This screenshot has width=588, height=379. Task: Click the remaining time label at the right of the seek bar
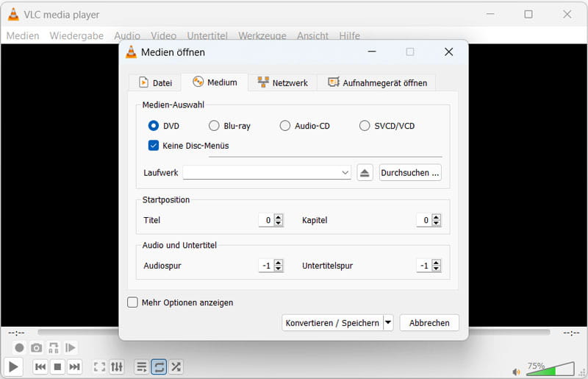click(x=571, y=333)
